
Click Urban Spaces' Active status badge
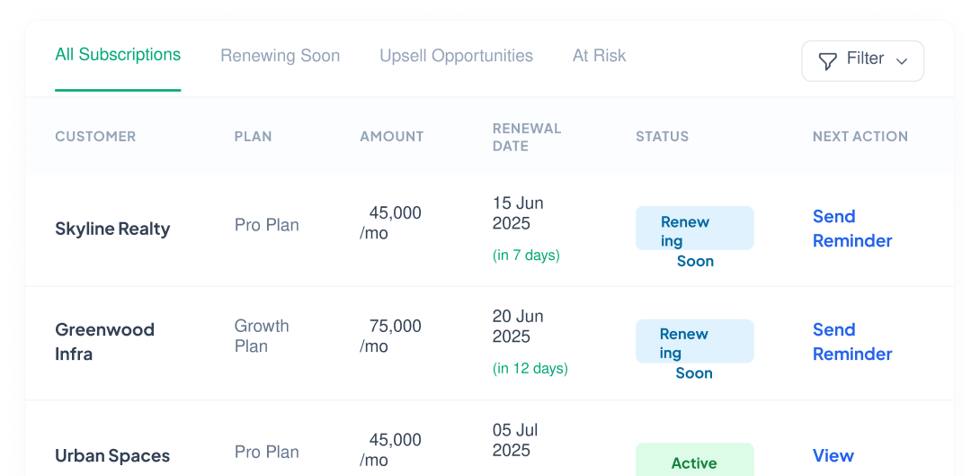pos(694,461)
